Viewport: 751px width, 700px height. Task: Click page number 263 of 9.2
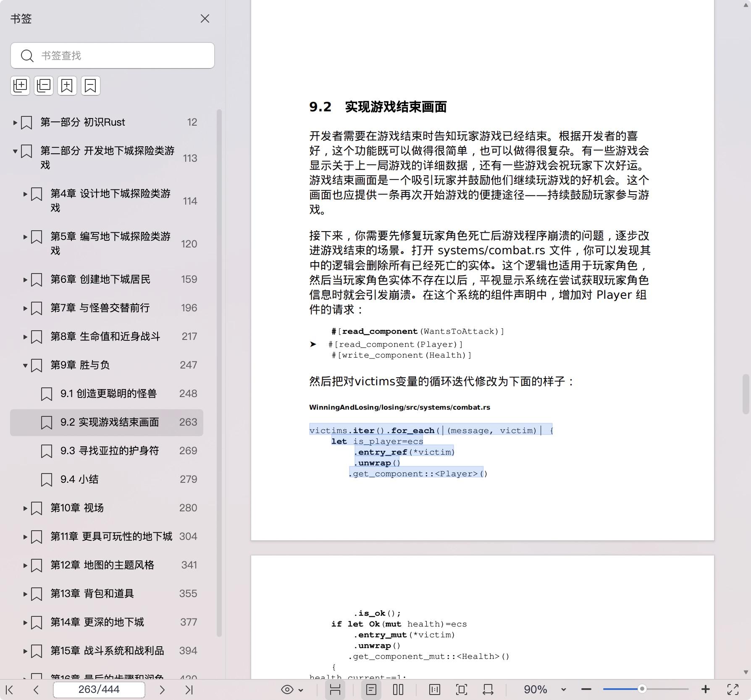click(188, 422)
